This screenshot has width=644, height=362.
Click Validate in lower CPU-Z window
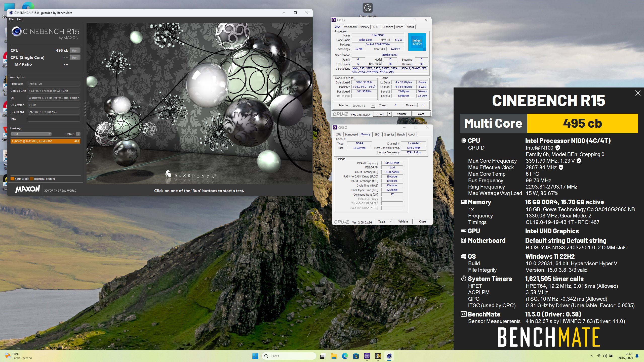coord(403,222)
